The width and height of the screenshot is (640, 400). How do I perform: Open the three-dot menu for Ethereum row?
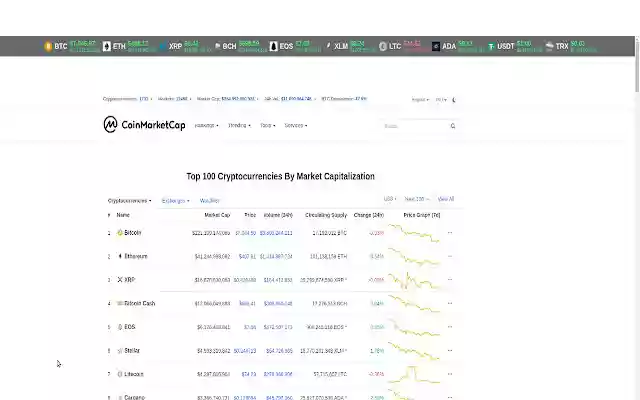pos(450,256)
